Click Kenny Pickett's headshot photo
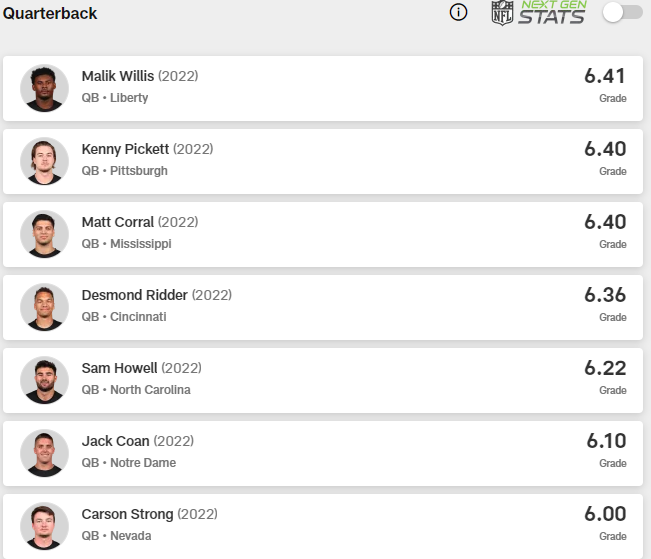 point(44,161)
